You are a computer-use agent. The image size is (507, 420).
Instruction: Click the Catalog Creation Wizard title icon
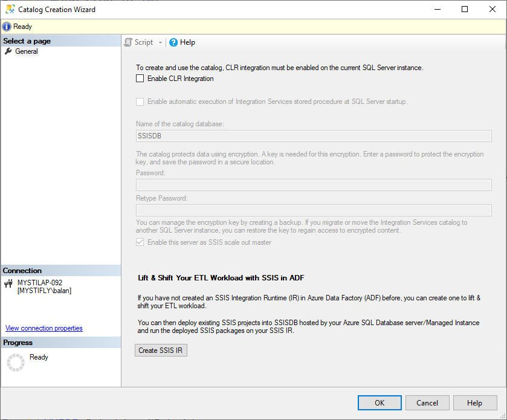coord(10,9)
